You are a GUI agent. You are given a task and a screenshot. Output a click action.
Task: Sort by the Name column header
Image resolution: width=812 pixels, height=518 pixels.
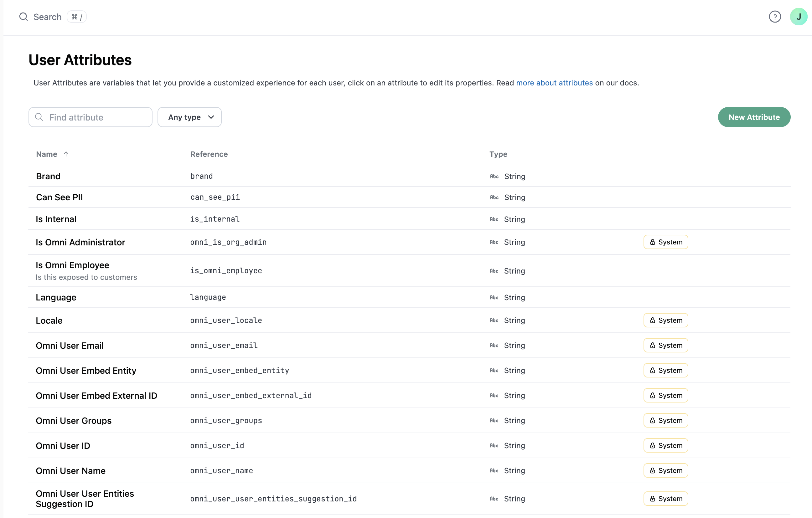pos(47,154)
